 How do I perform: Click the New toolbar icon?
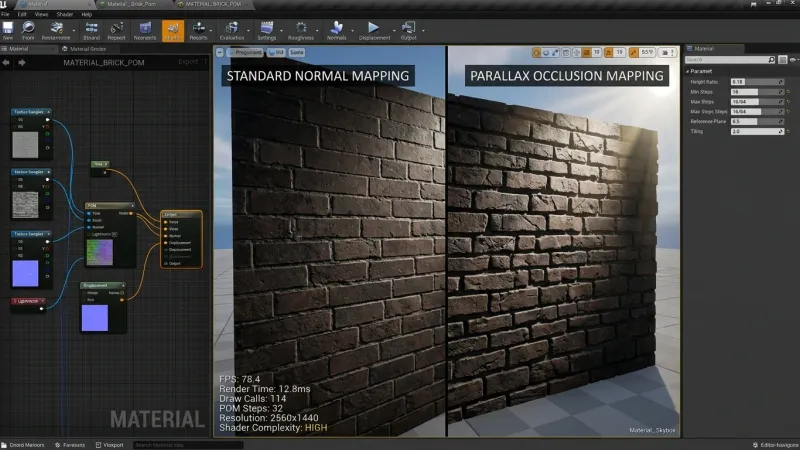click(x=8, y=30)
